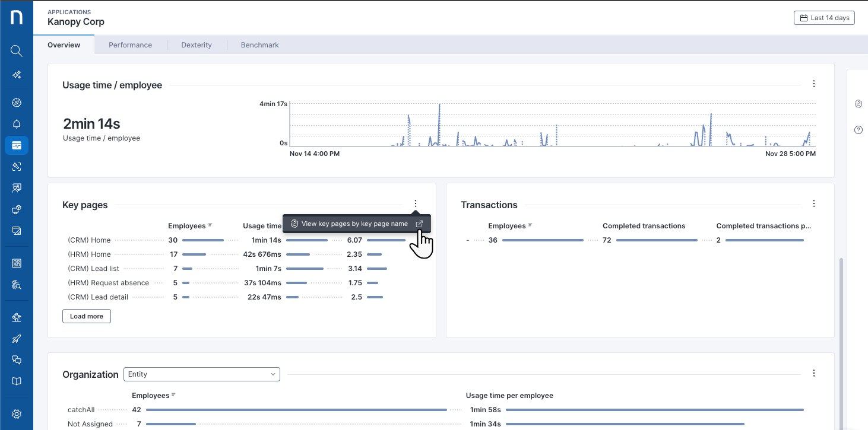Click the search magnifier icon in sidebar
This screenshot has height=430, width=868.
click(17, 51)
